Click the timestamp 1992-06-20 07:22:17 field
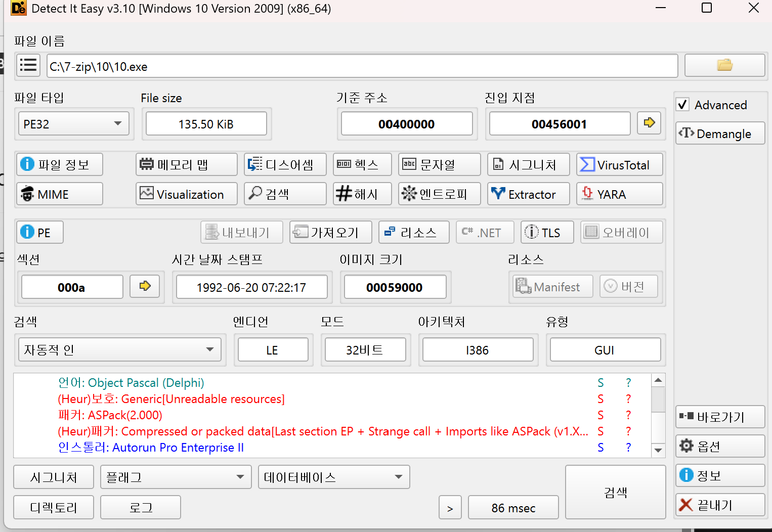Viewport: 772px width, 532px height. click(251, 287)
